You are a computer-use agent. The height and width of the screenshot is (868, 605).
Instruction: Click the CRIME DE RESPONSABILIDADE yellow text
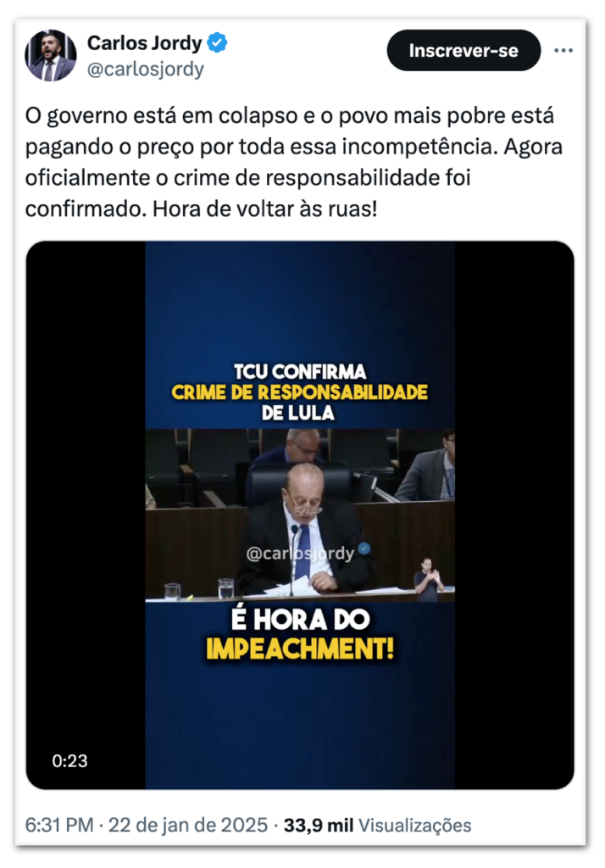tap(299, 392)
